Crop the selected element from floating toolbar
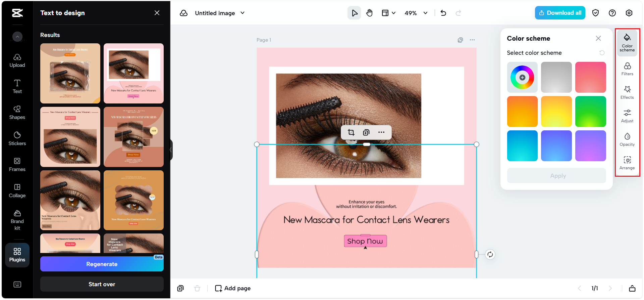The width and height of the screenshot is (644, 300). pos(351,132)
